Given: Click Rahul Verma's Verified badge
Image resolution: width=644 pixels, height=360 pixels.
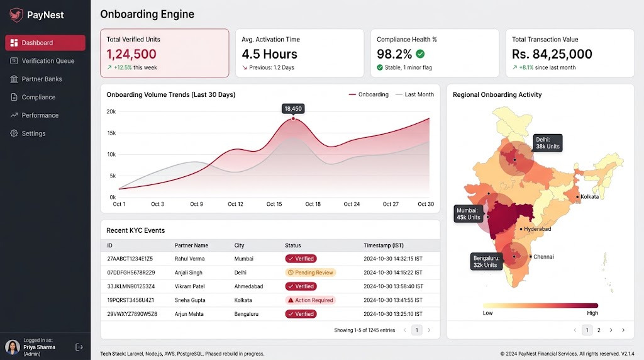Looking at the screenshot, I should (301, 259).
